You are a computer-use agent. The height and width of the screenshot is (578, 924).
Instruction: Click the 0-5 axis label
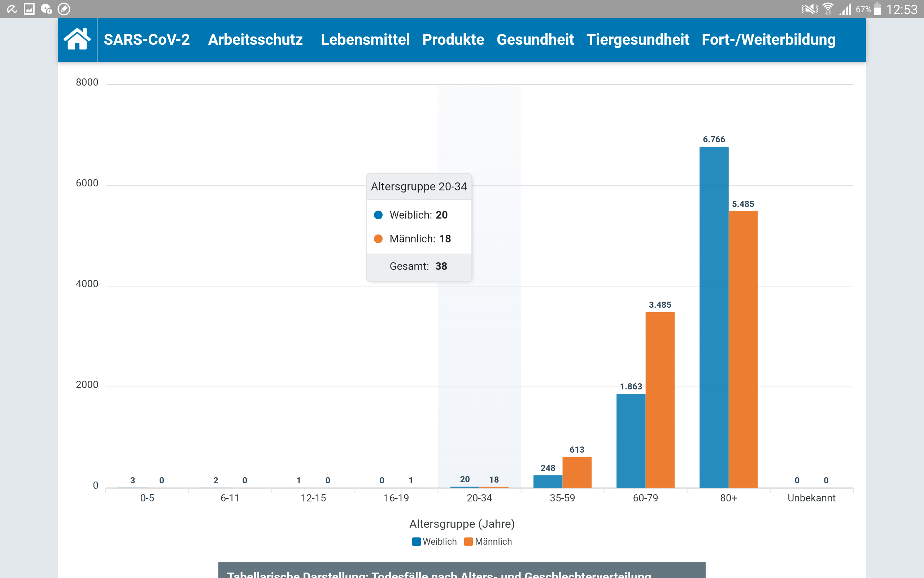(x=147, y=498)
